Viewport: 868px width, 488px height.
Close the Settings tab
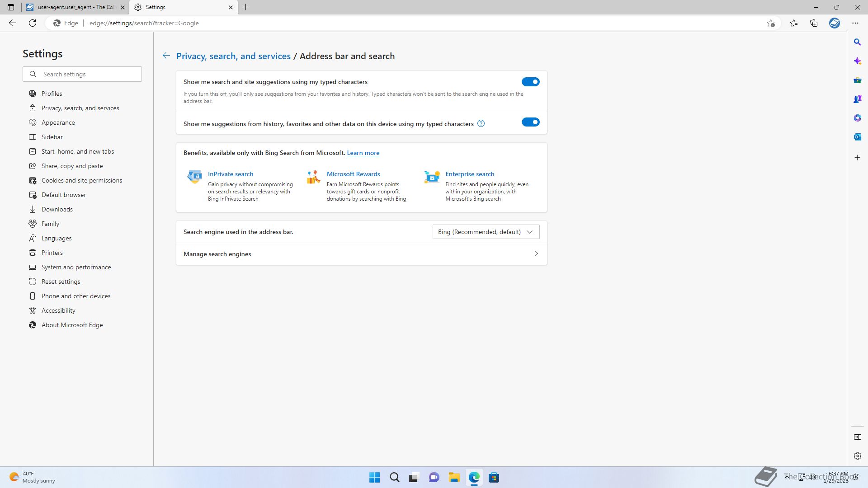point(231,7)
